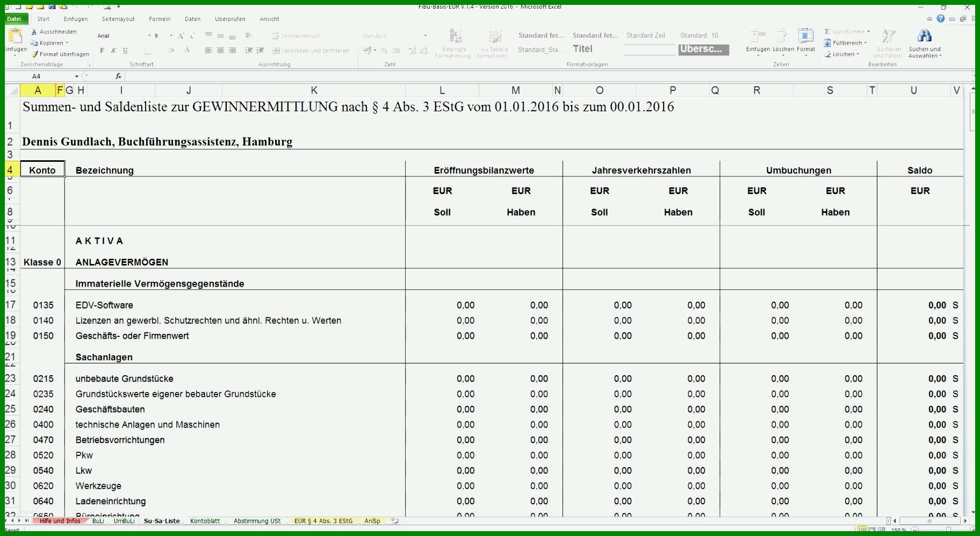Image resolution: width=980 pixels, height=536 pixels.
Task: Open the Löschen clear dropdown in Bearbeiten
Action: click(842, 54)
